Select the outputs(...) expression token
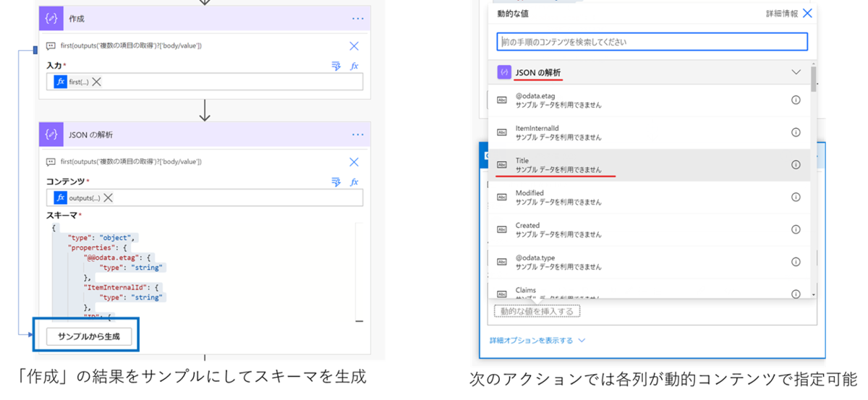 pos(77,197)
